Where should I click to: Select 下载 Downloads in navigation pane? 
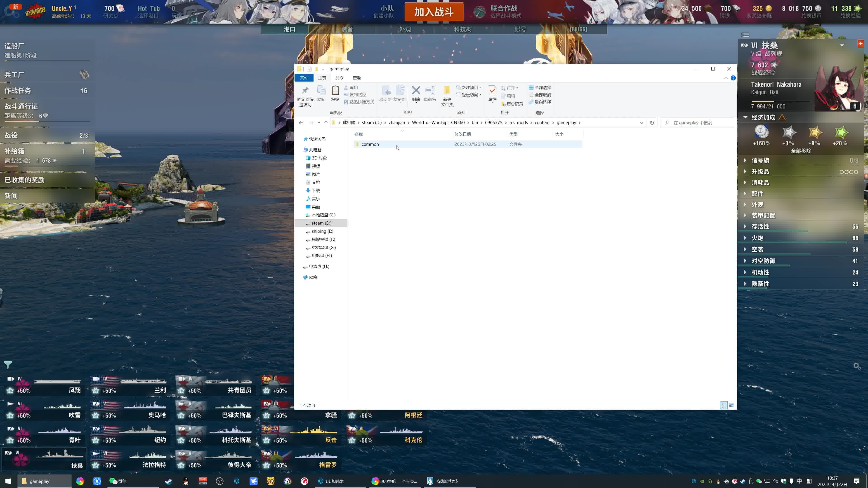316,191
